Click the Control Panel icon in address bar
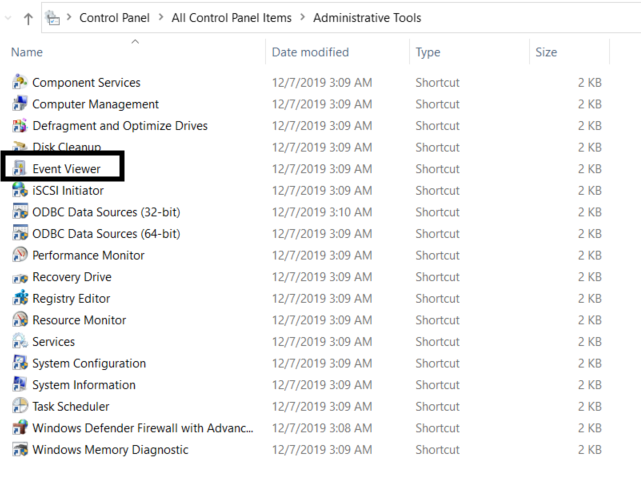The width and height of the screenshot is (641, 500). click(x=52, y=18)
